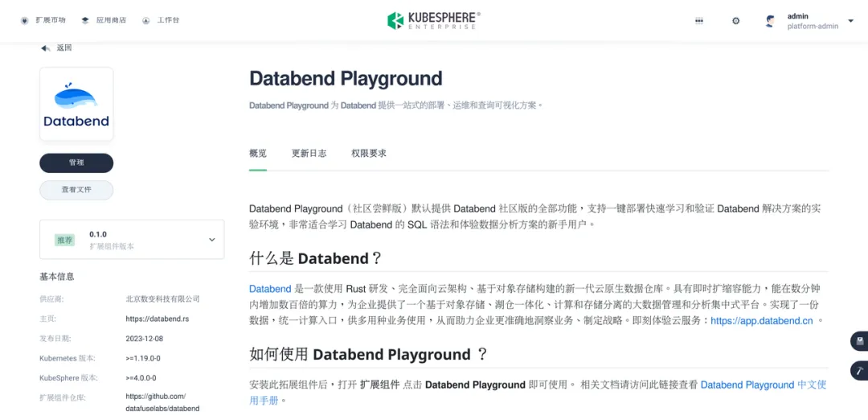The height and width of the screenshot is (420, 868).
Task: Switch to the 权限要求 permissions tab
Action: [369, 153]
